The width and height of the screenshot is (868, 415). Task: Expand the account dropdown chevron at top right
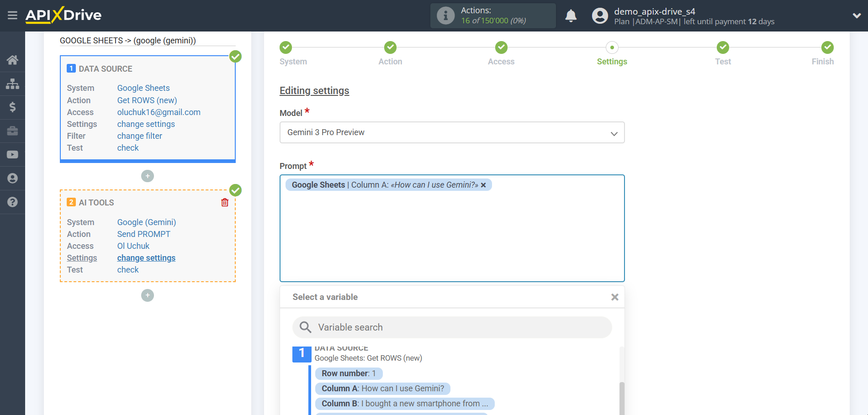coord(856,15)
